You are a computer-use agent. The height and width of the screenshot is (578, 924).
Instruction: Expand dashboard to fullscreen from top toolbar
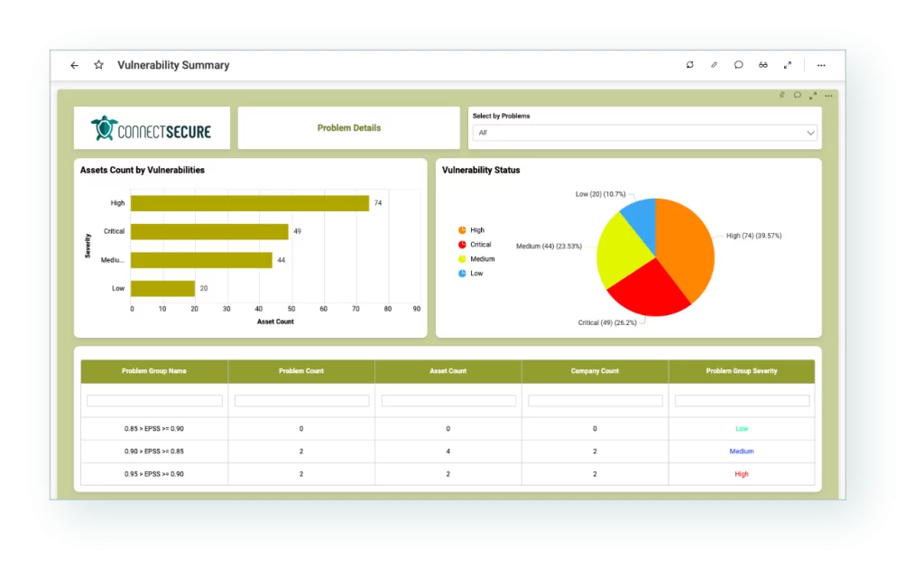click(788, 65)
